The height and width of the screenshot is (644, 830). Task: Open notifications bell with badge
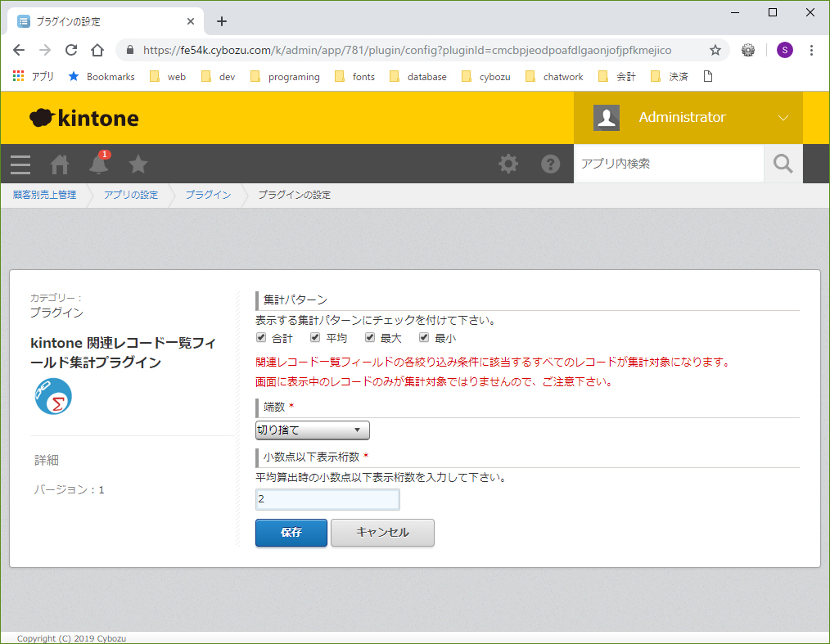[99, 163]
